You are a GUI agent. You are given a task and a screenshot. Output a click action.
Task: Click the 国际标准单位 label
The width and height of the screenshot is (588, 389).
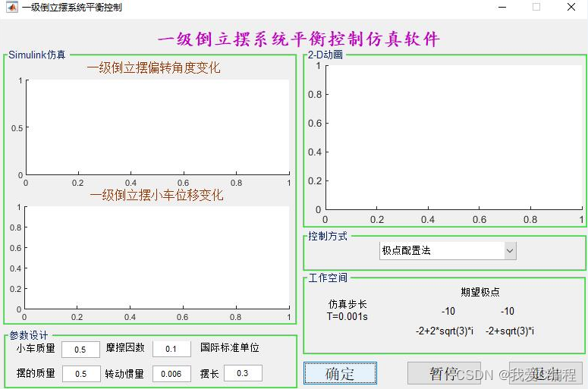(229, 347)
